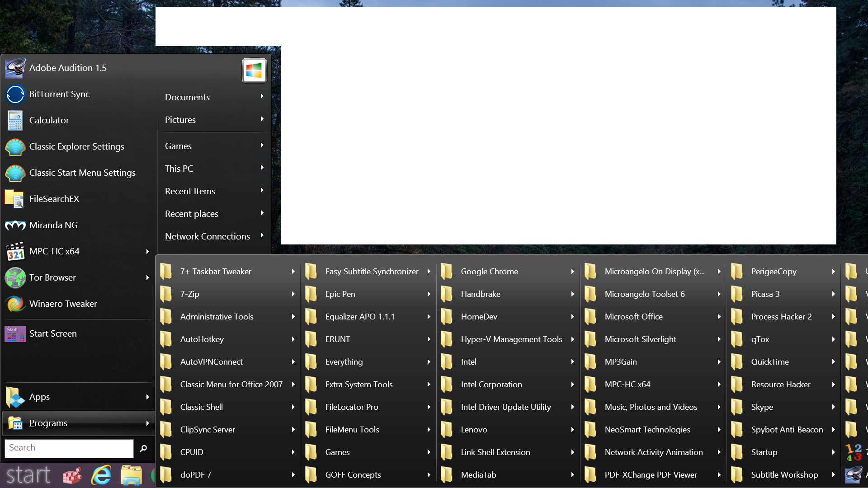Open the Microsoft Office programs folder

tap(633, 317)
